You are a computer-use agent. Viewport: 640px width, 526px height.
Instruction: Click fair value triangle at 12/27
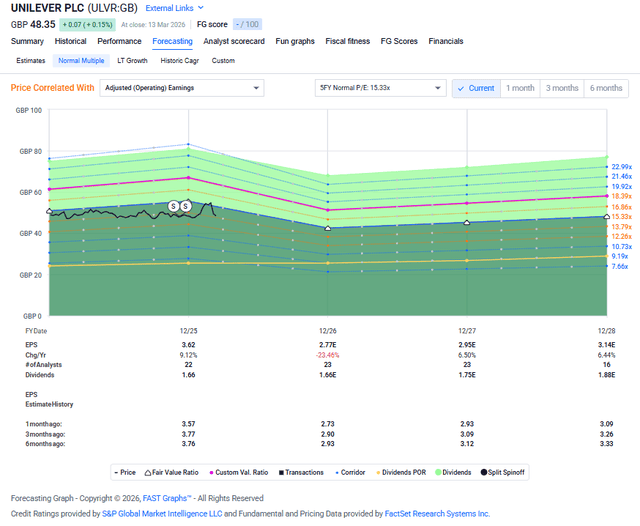pos(467,222)
